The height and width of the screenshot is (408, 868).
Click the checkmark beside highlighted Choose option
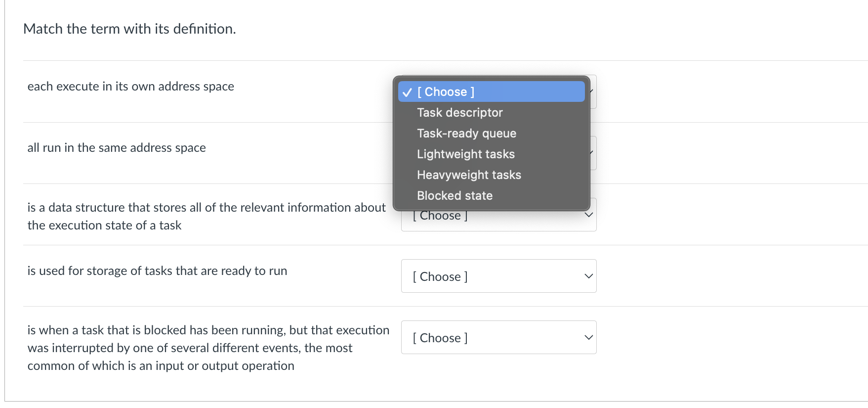(x=407, y=92)
